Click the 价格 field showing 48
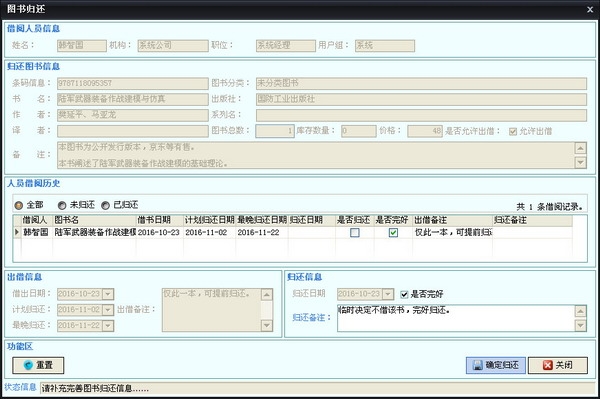 [x=425, y=131]
